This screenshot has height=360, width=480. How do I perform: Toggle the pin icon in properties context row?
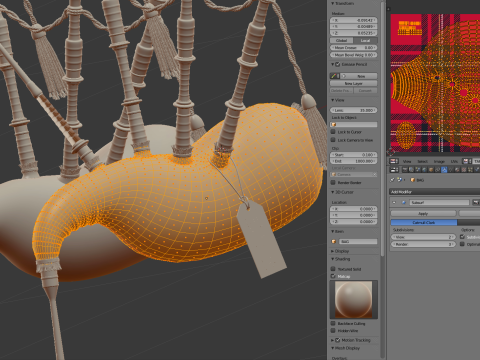click(392, 180)
